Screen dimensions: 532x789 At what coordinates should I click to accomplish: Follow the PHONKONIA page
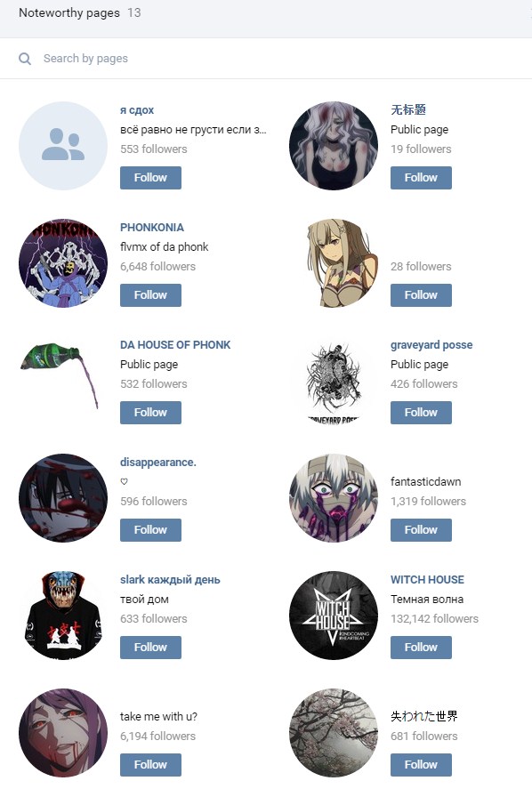click(150, 295)
